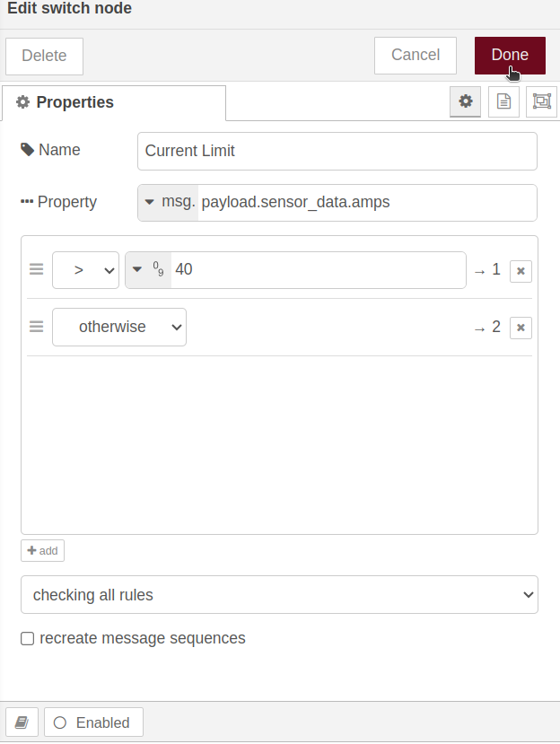The width and height of the screenshot is (560, 744).
Task: Open msg. property type selector
Action: click(x=169, y=202)
